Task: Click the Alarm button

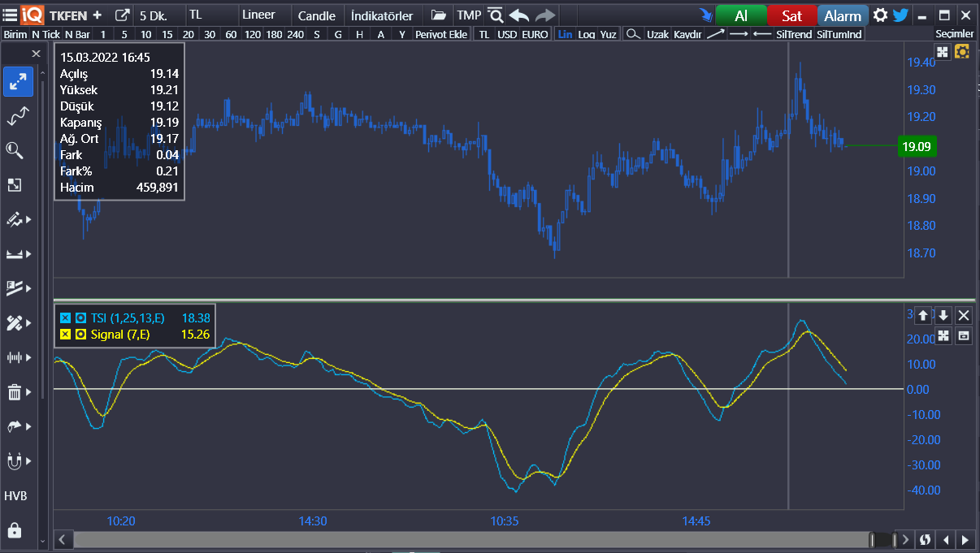Action: coord(843,15)
